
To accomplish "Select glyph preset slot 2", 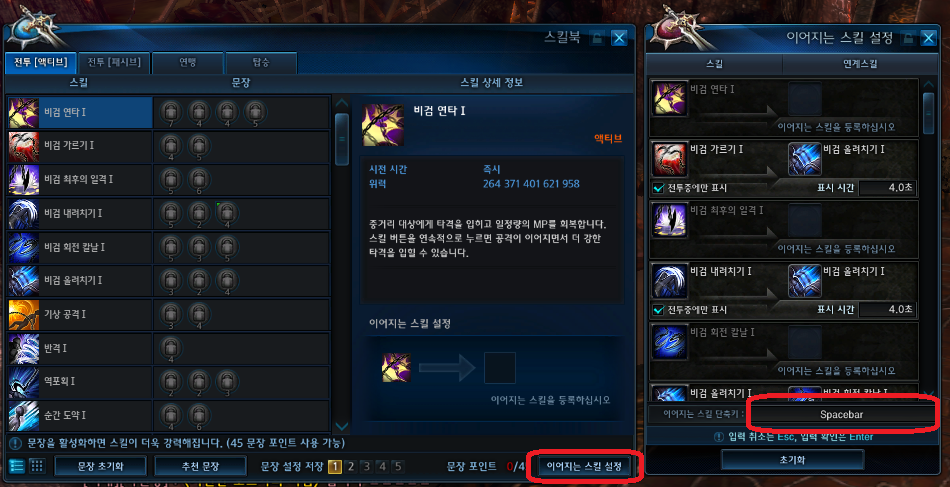I will (350, 466).
